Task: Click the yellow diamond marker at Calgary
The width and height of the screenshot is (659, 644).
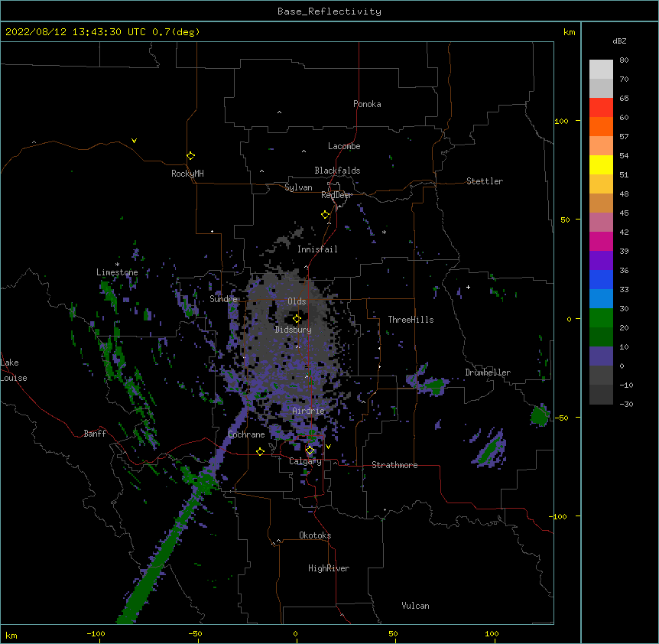Action: coord(310,450)
